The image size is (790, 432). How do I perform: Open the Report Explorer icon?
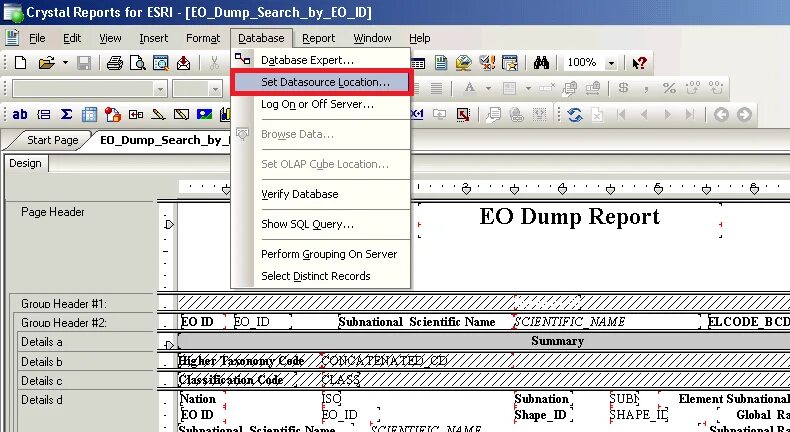(x=441, y=63)
